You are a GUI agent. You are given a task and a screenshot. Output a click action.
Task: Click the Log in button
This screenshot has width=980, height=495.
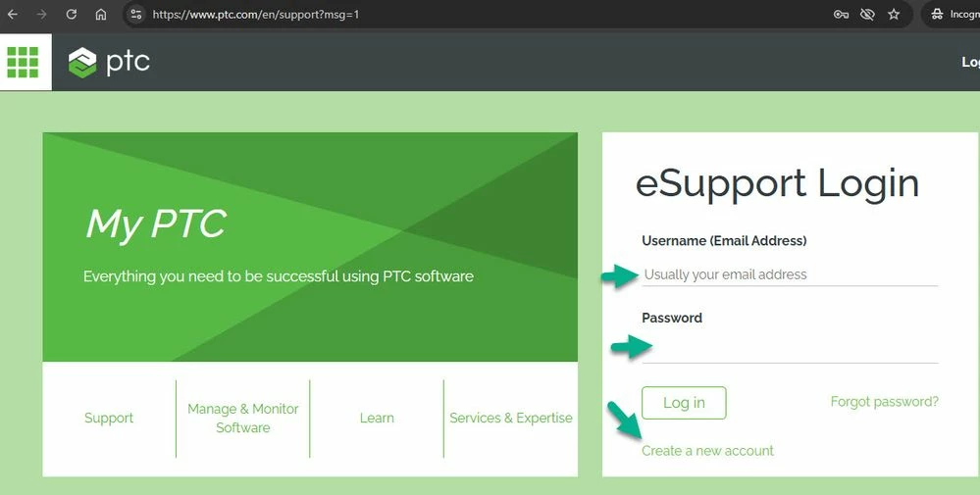(684, 403)
